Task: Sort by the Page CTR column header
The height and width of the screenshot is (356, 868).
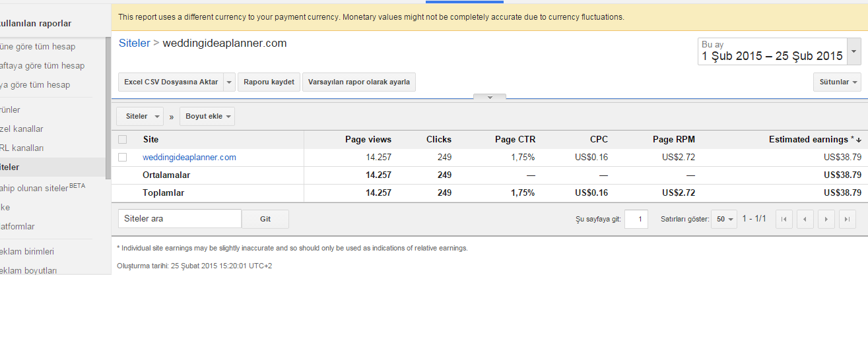Action: pyautogui.click(x=516, y=139)
